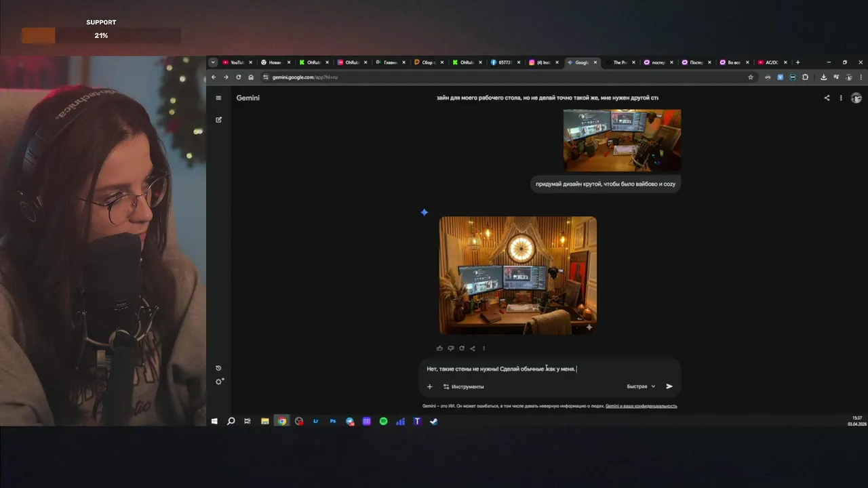This screenshot has width=868, height=488.
Task: Open more options below the response
Action: [x=484, y=348]
